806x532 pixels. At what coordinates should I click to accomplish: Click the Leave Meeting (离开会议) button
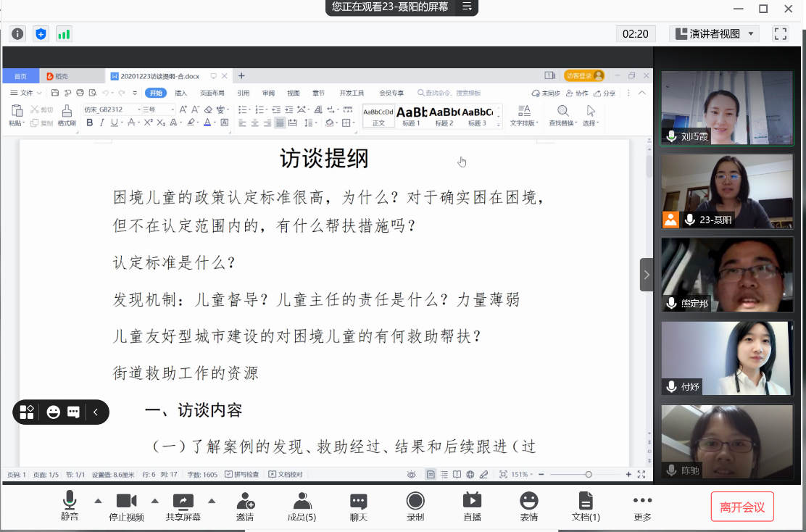[741, 507]
